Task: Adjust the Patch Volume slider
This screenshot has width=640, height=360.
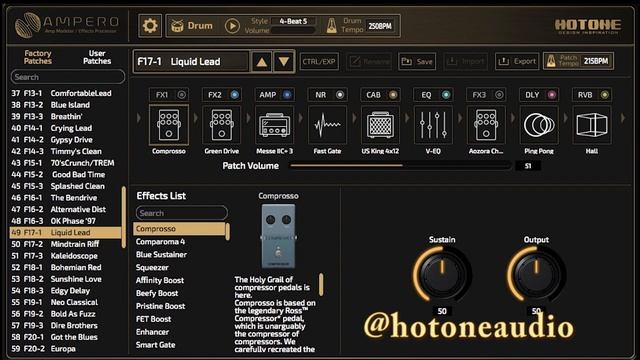Action: coord(400,166)
